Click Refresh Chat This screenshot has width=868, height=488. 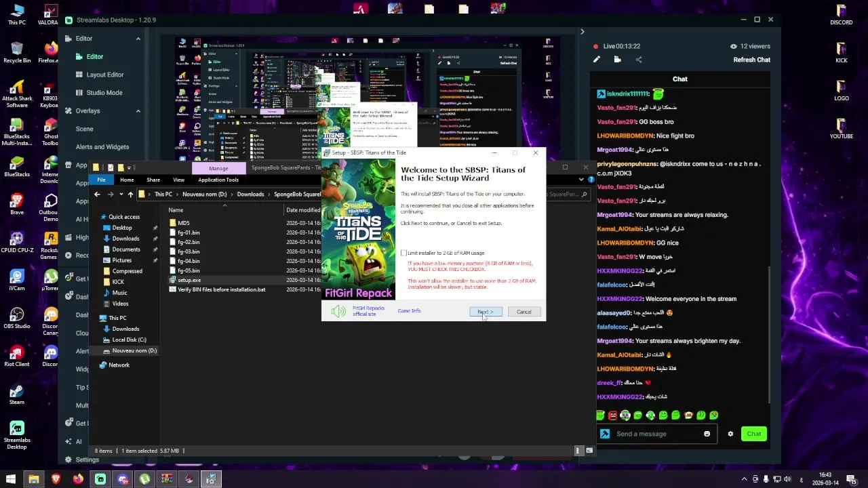(751, 60)
